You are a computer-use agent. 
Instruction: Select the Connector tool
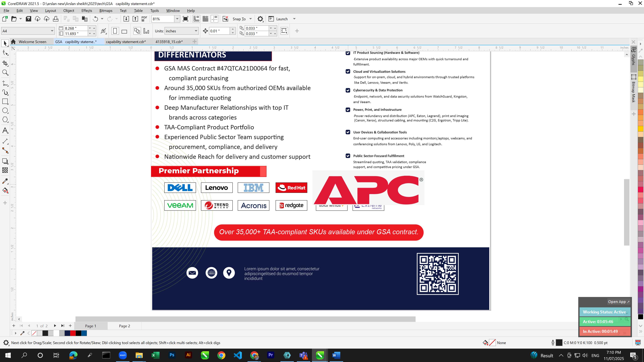5,150
